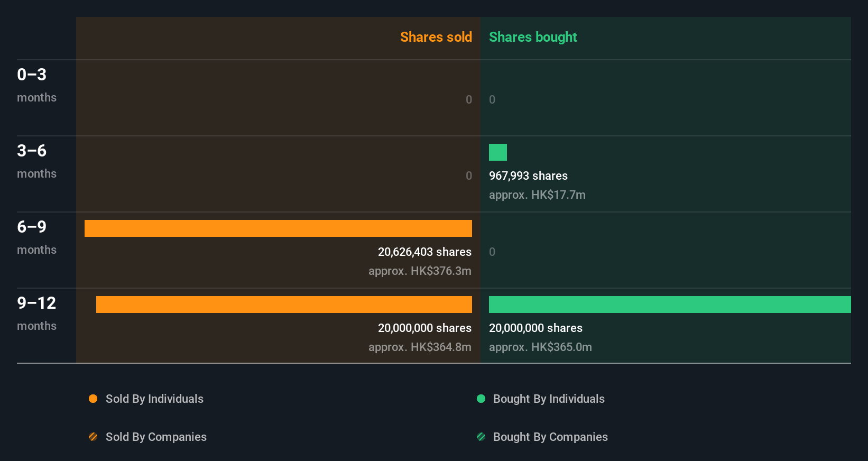This screenshot has width=868, height=461.
Task: Click the 20,626,403 shares value
Action: pyautogui.click(x=424, y=252)
